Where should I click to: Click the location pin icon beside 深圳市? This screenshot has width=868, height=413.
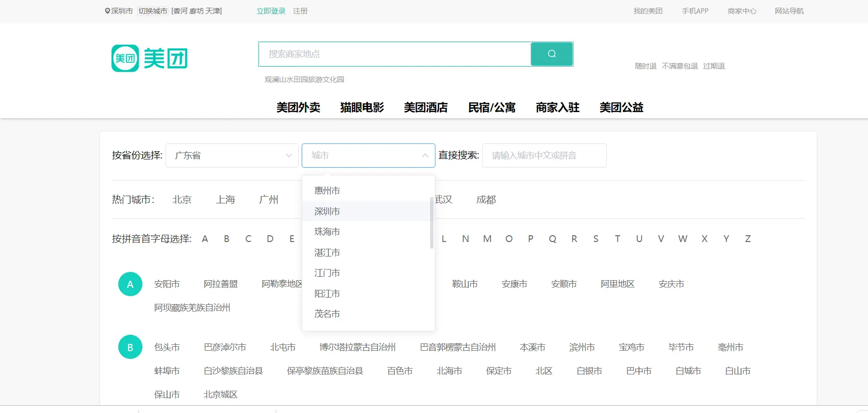point(108,11)
